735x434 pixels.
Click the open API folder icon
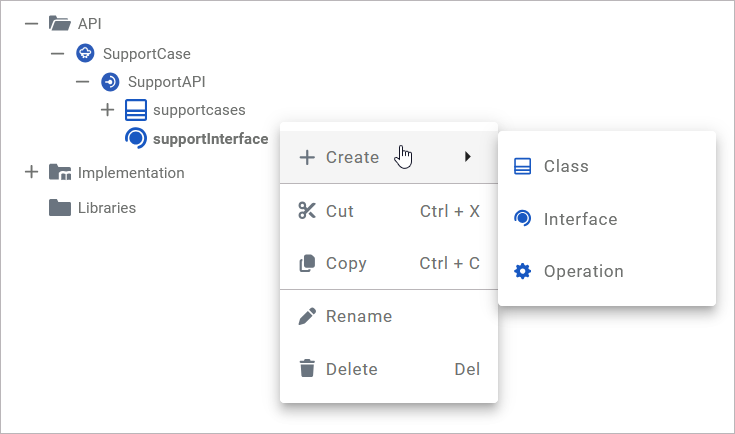tap(60, 24)
